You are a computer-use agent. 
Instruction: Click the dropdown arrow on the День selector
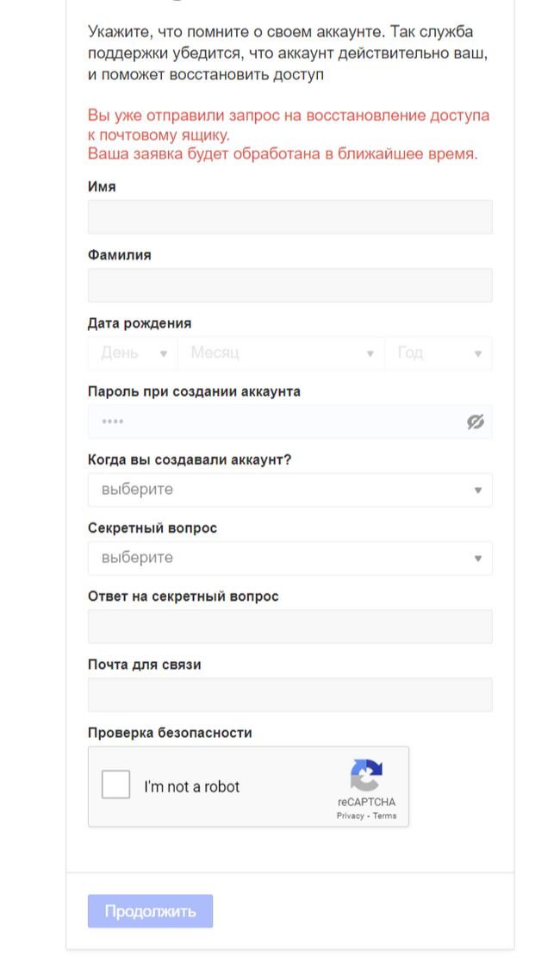click(164, 353)
